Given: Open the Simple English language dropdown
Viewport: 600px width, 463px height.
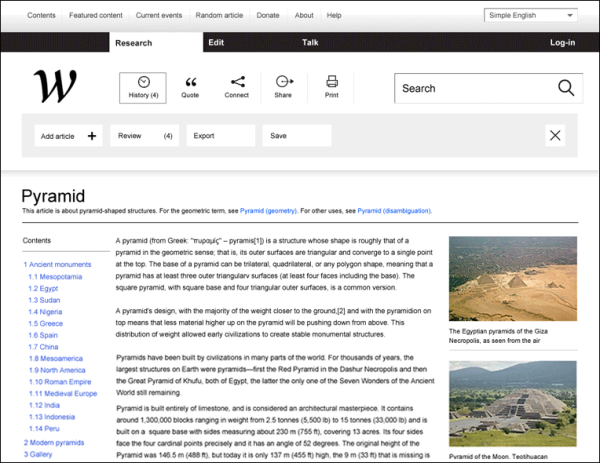Looking at the screenshot, I should pos(530,16).
